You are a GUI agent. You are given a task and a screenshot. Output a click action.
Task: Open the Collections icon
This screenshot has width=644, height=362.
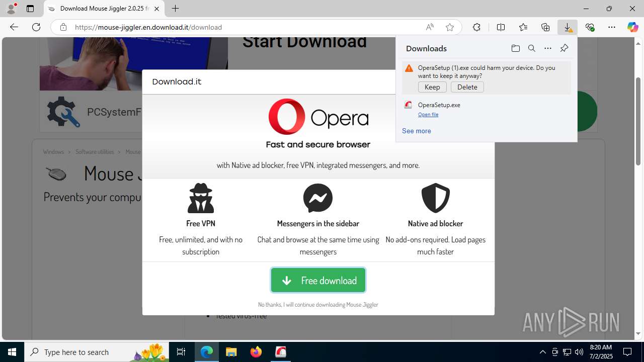coord(545,27)
